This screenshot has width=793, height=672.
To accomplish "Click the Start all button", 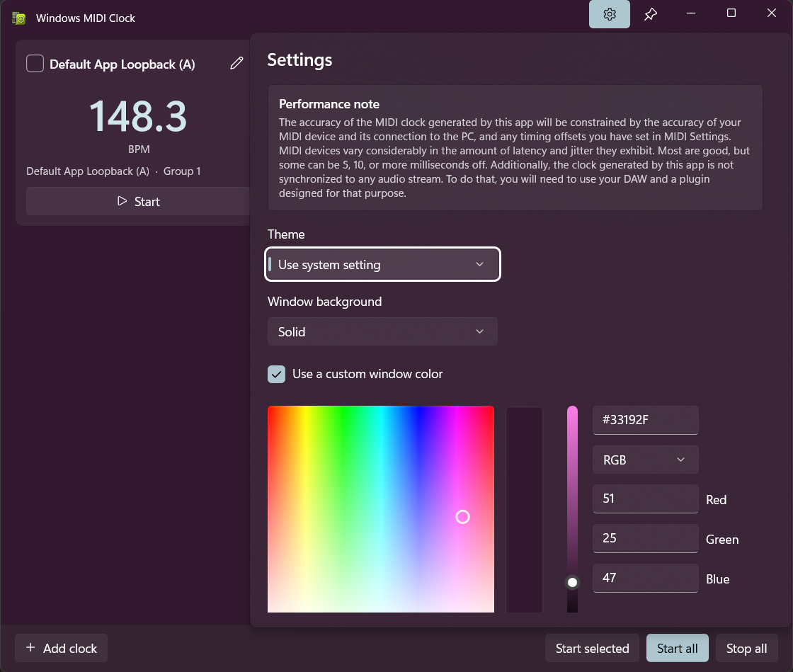I will coord(677,648).
